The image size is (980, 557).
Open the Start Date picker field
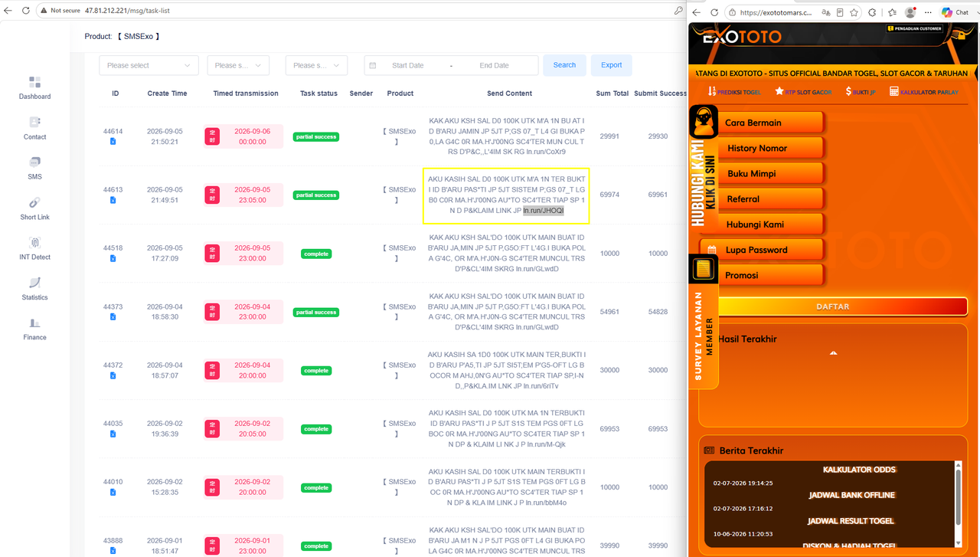tap(407, 65)
